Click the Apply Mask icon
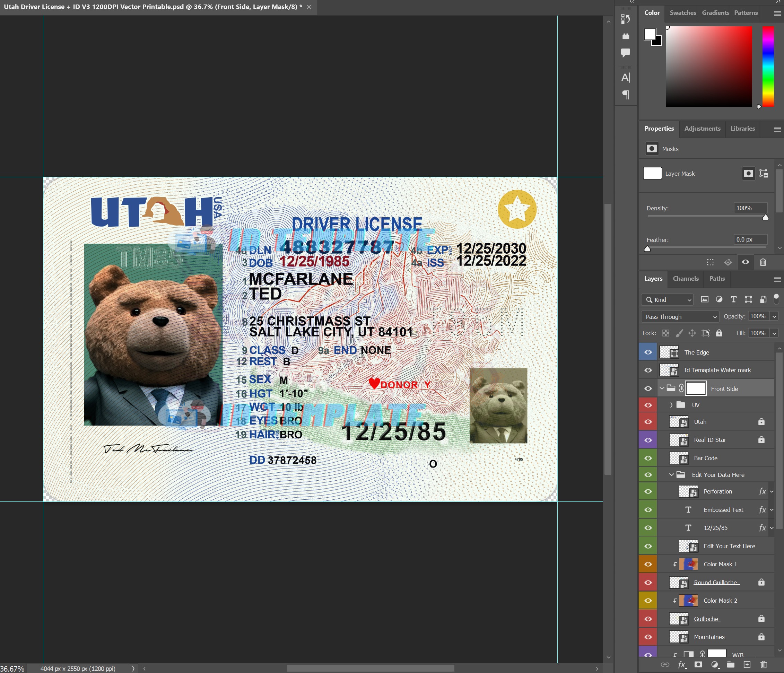Viewport: 784px width, 673px height. pyautogui.click(x=728, y=262)
